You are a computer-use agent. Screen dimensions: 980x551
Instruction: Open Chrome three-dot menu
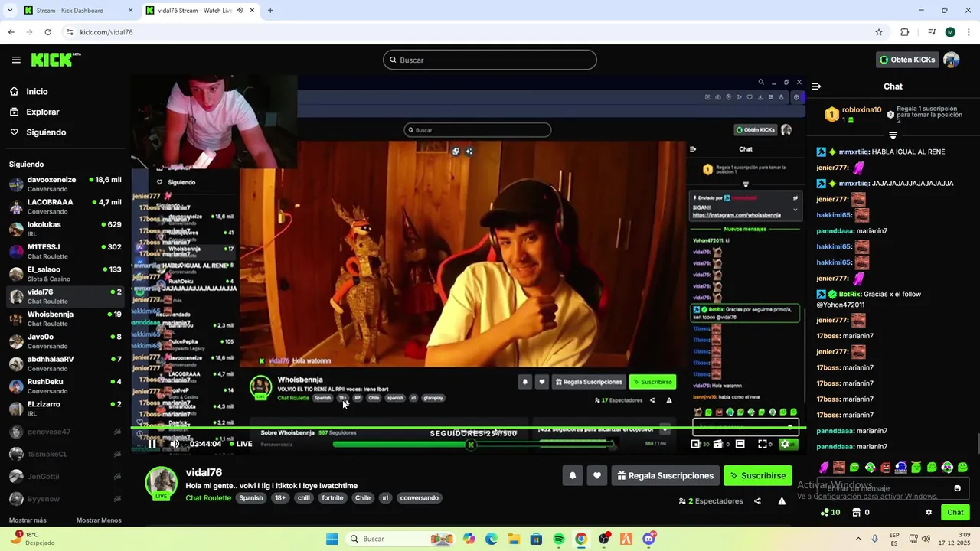pos(969,32)
